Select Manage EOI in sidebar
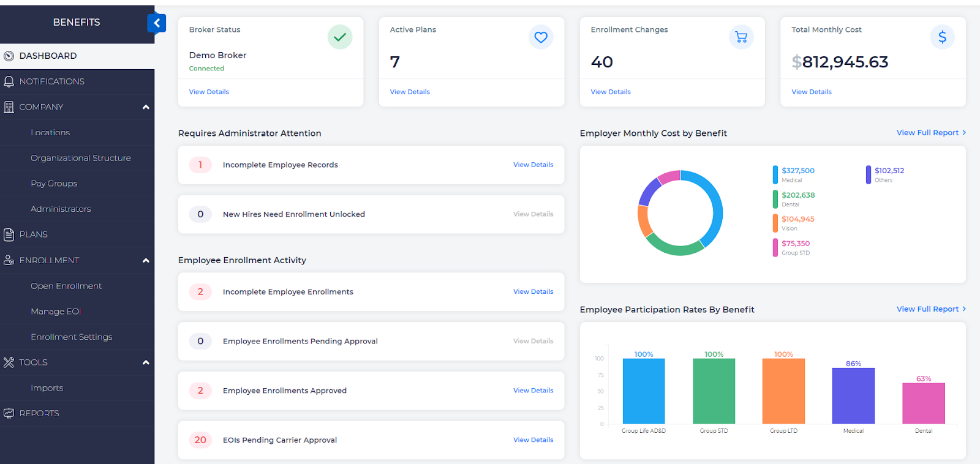Viewport: 980px width, 464px height. 56,312
